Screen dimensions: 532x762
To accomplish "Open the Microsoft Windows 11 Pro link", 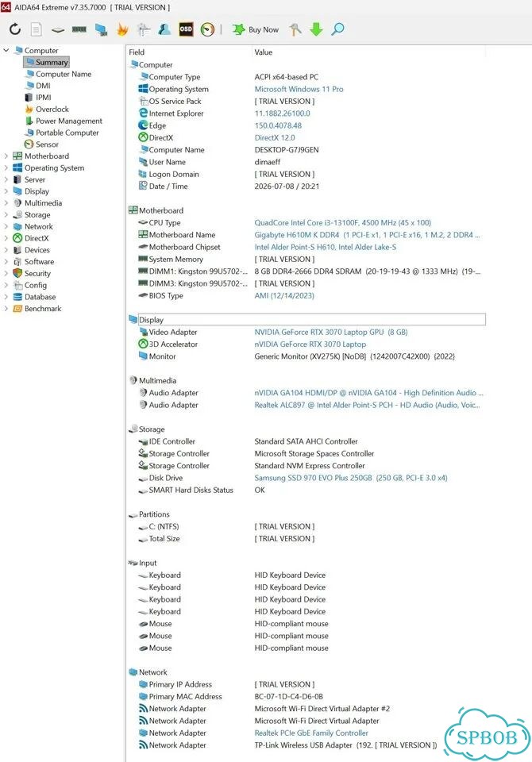I will point(299,89).
